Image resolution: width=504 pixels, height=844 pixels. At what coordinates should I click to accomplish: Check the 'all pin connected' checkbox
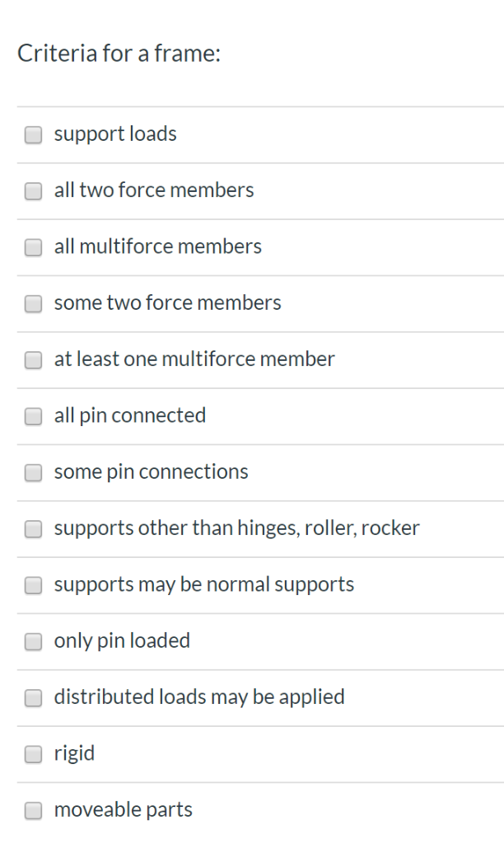point(33,416)
